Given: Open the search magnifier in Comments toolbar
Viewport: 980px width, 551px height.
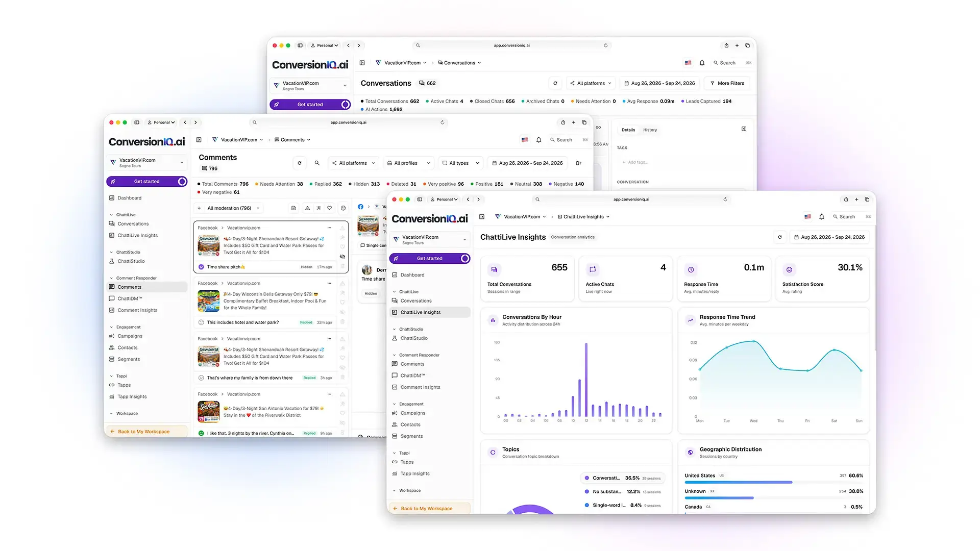Looking at the screenshot, I should 317,163.
